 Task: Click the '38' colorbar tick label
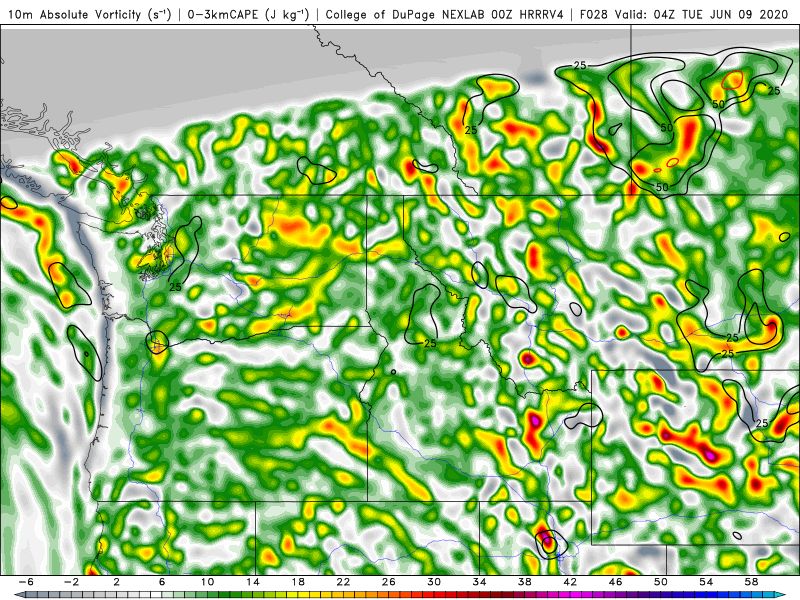tap(525, 582)
